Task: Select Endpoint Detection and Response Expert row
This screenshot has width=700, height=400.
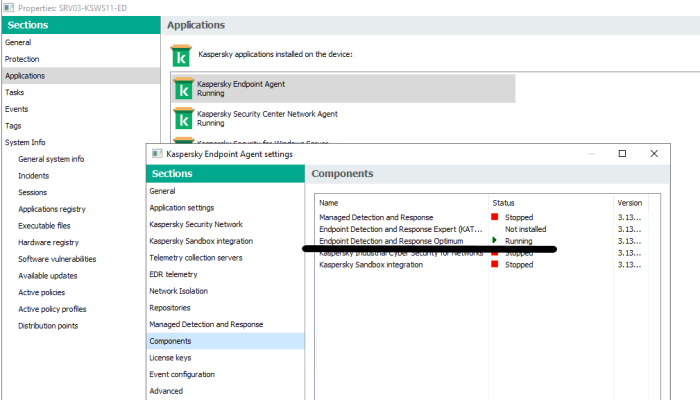Action: [482, 229]
